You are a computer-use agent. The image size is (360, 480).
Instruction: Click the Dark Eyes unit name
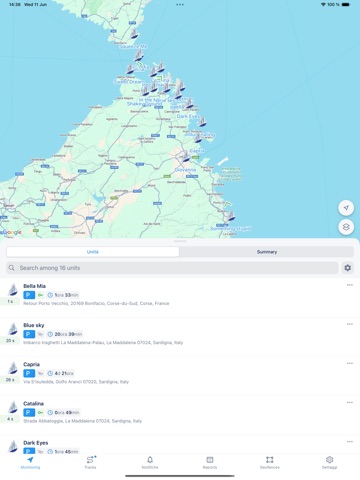click(x=36, y=443)
